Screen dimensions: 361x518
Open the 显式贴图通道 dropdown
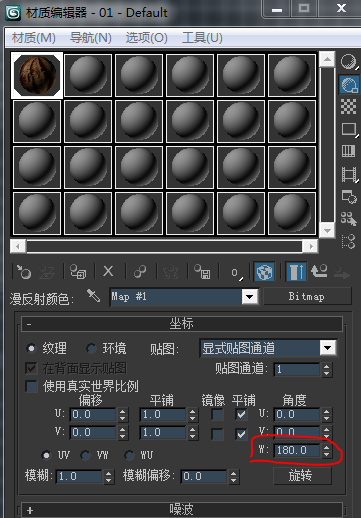pos(328,348)
